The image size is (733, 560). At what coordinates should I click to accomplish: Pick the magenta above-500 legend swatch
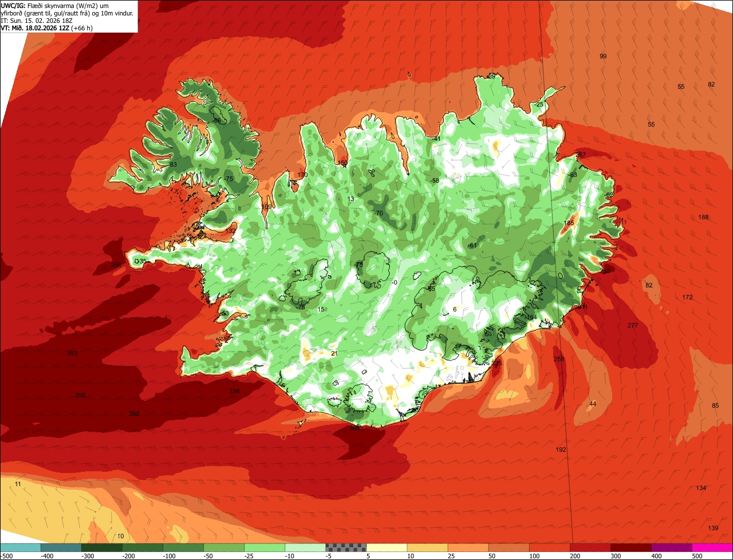[712, 547]
